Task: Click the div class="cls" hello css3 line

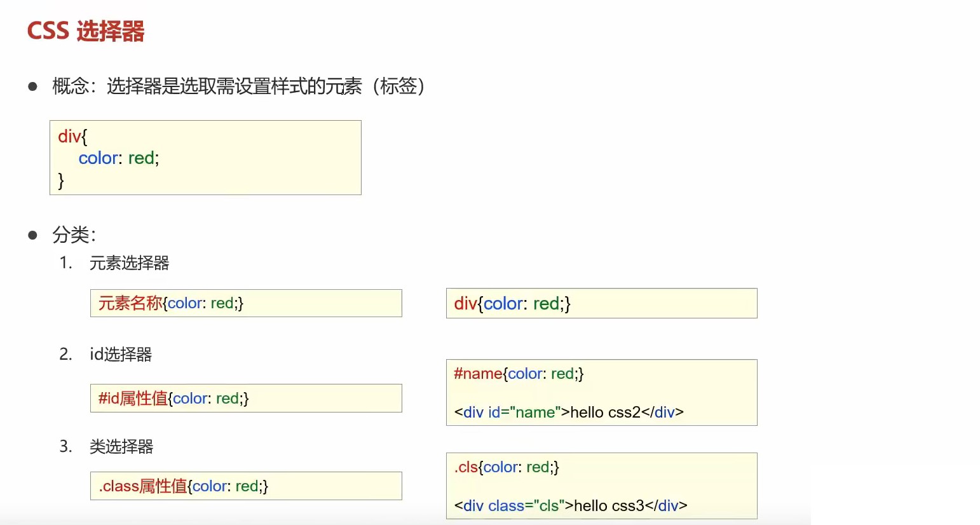Action: [x=571, y=506]
